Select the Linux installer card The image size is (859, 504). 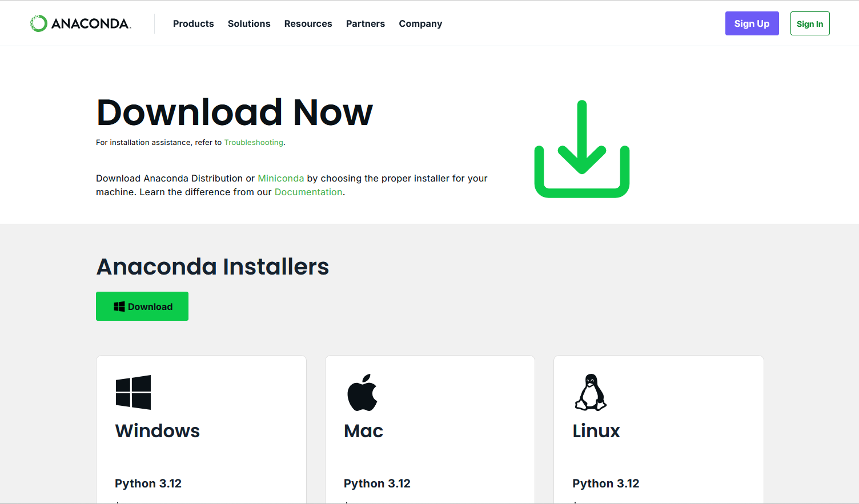tap(658, 429)
